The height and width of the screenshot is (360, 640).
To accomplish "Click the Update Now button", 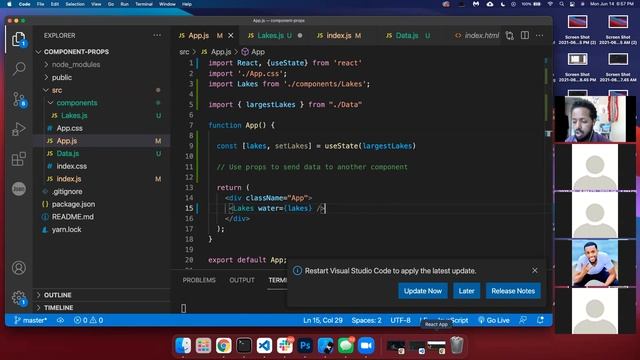I will (x=423, y=291).
